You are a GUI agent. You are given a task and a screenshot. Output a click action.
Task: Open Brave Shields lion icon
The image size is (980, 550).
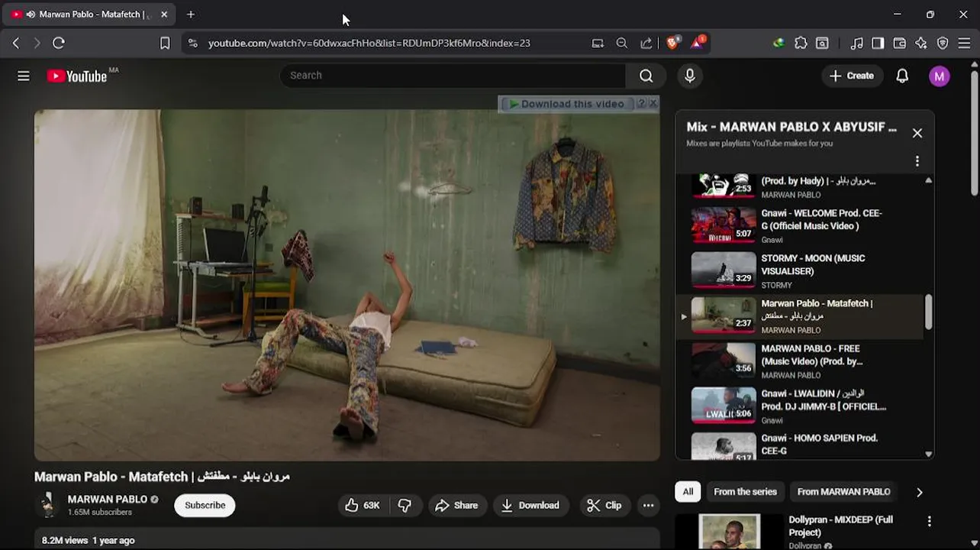[x=672, y=43]
